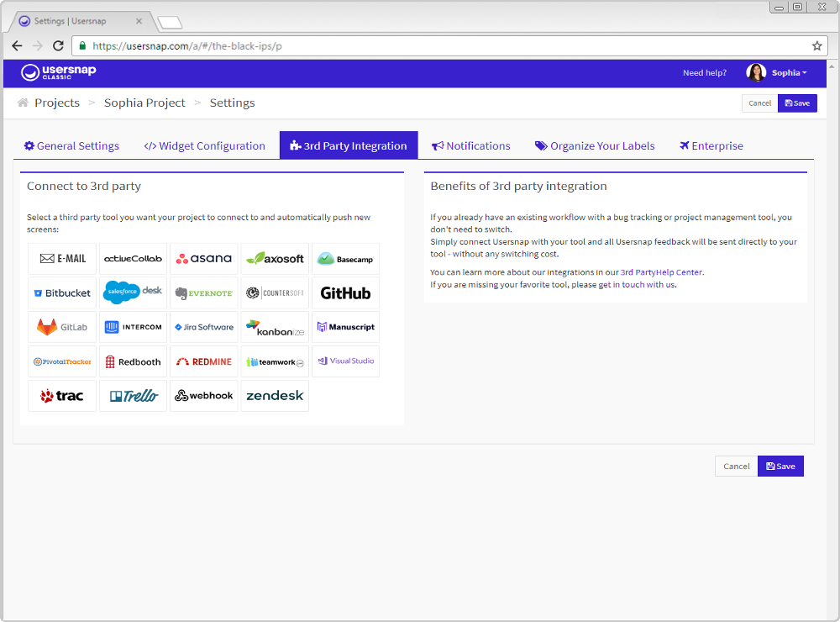Click the browser back arrow
840x622 pixels.
pyautogui.click(x=17, y=46)
